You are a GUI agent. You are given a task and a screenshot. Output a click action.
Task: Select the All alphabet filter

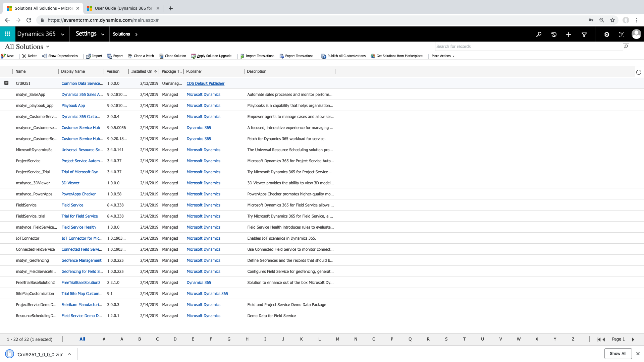pyautogui.click(x=82, y=339)
